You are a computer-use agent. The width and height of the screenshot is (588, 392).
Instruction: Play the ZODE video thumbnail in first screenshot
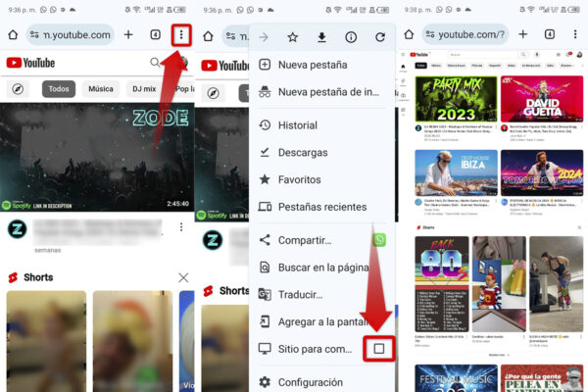97,157
